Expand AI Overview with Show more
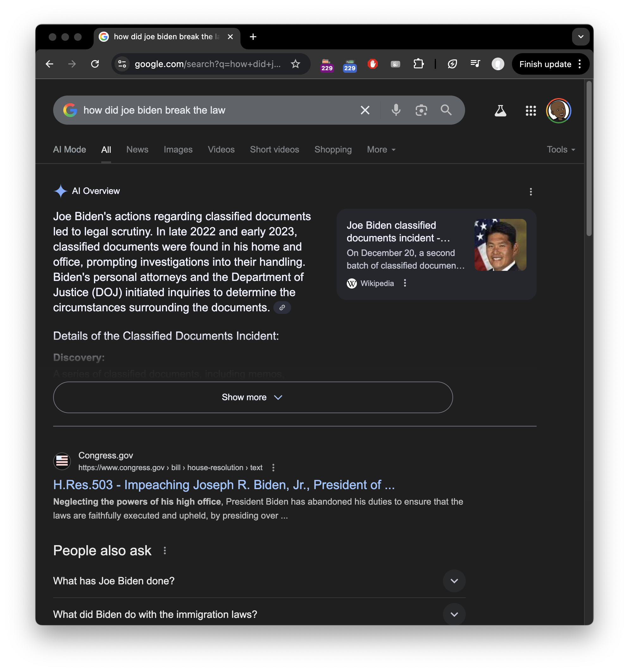Image resolution: width=629 pixels, height=672 pixels. point(253,397)
